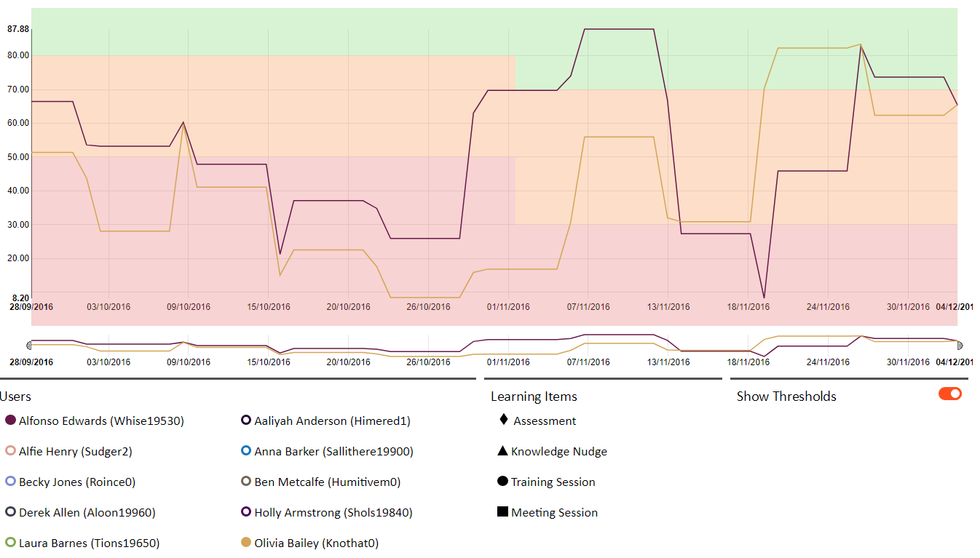Enable Anna Barker user circle
Screen dimensions: 980x558
click(246, 451)
